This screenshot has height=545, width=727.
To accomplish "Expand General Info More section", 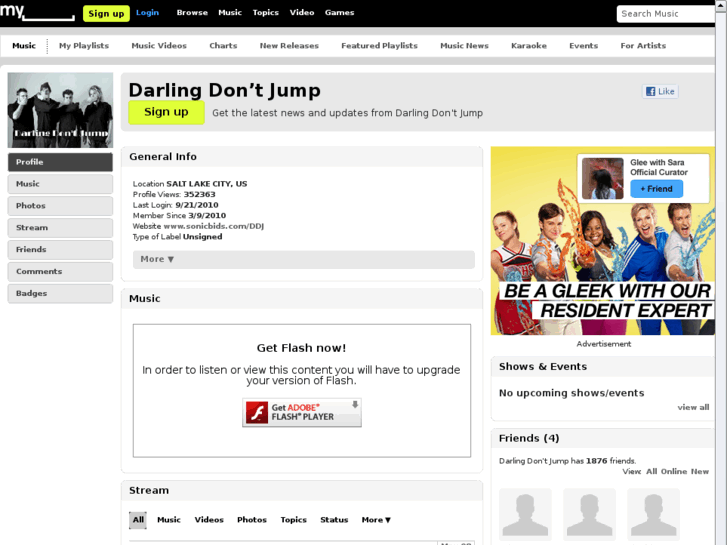I will coord(304,259).
